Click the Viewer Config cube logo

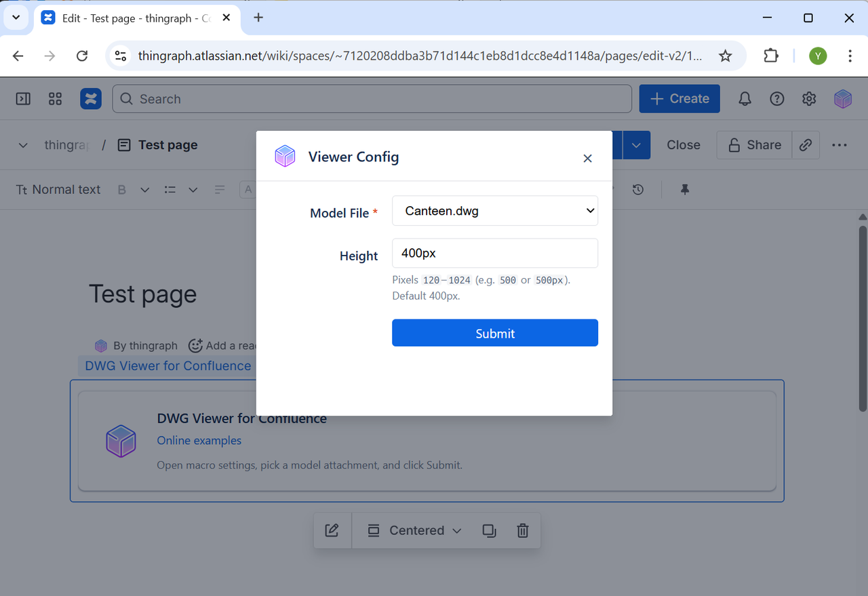tap(285, 157)
